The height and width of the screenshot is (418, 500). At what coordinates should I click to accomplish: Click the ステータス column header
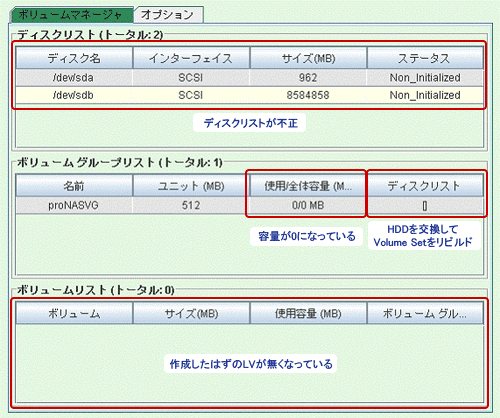(x=425, y=58)
